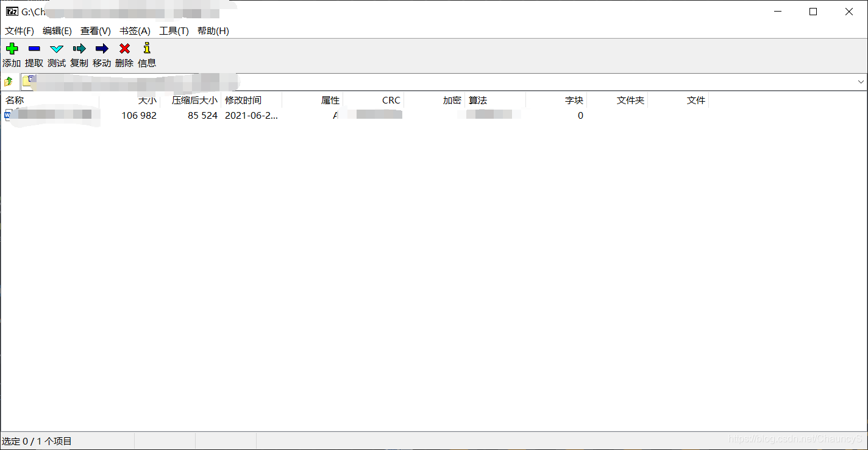Open the 书签(A) menu
This screenshot has height=450, width=868.
click(x=135, y=31)
